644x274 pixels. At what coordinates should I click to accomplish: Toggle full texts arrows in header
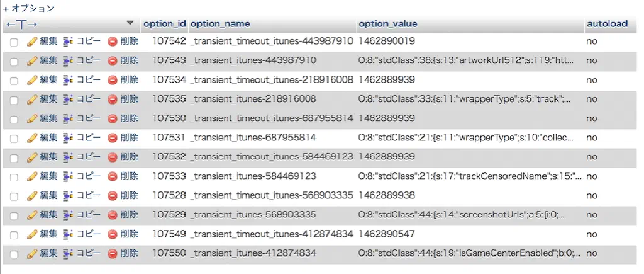tap(21, 24)
